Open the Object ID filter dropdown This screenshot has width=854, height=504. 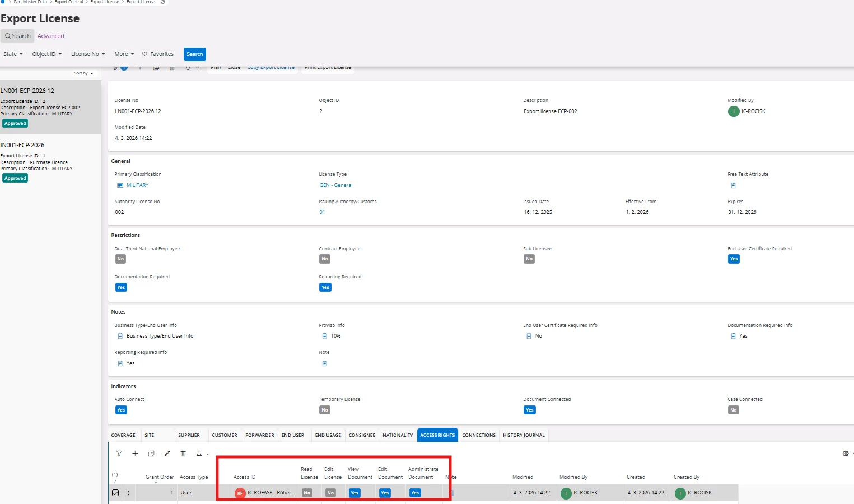click(47, 54)
